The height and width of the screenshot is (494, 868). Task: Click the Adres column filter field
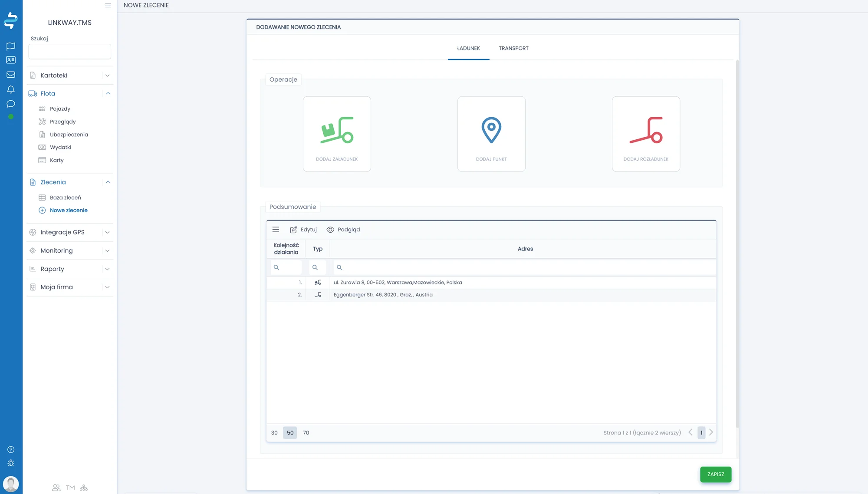pos(524,267)
